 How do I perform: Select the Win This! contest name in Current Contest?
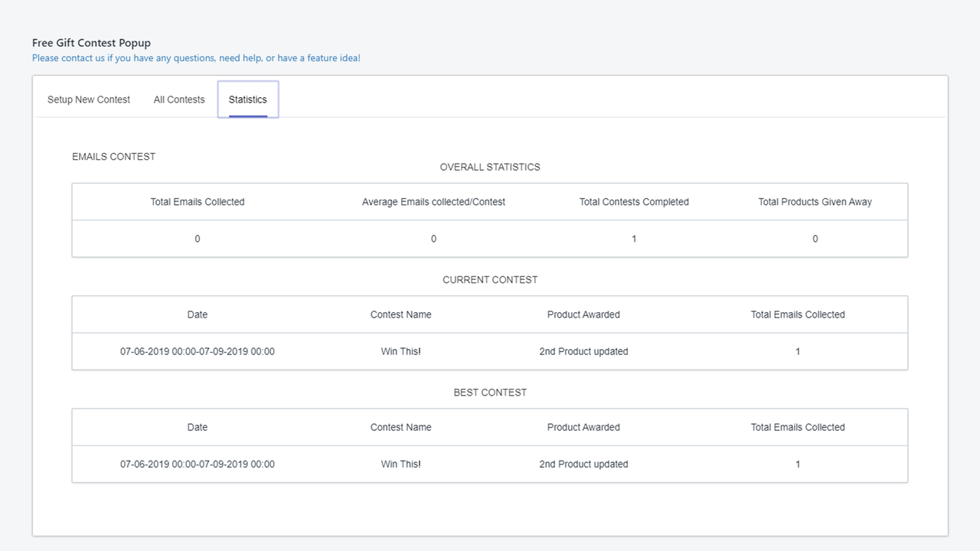(400, 351)
